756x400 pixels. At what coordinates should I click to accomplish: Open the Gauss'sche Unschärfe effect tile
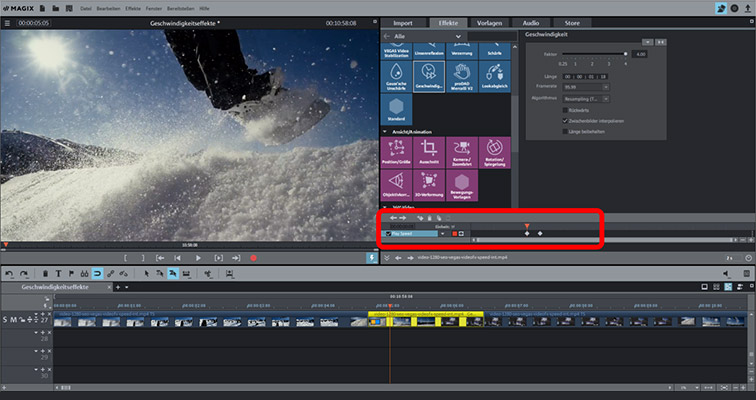tap(396, 76)
